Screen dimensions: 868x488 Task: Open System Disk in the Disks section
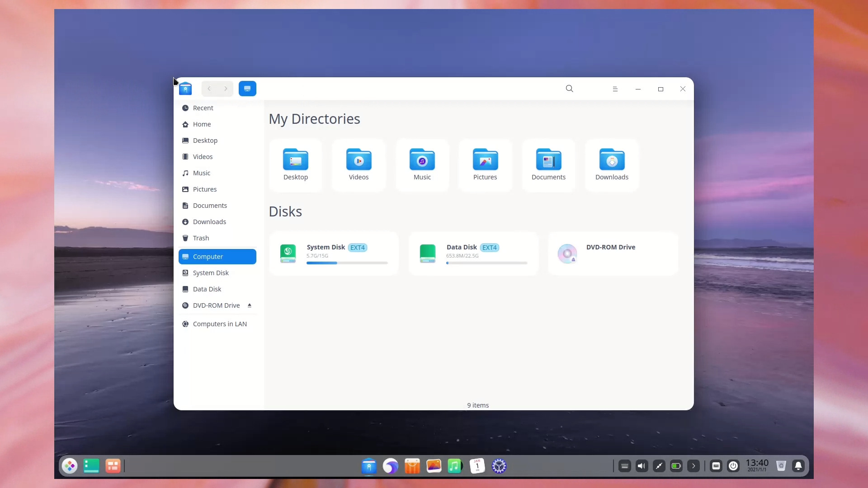pos(334,253)
